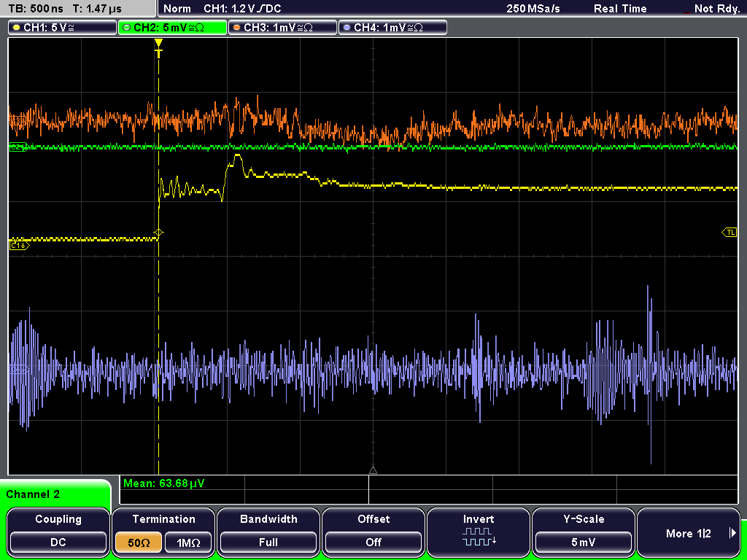747x560 pixels.
Task: Open the Bandwidth Full setting
Action: (x=268, y=532)
